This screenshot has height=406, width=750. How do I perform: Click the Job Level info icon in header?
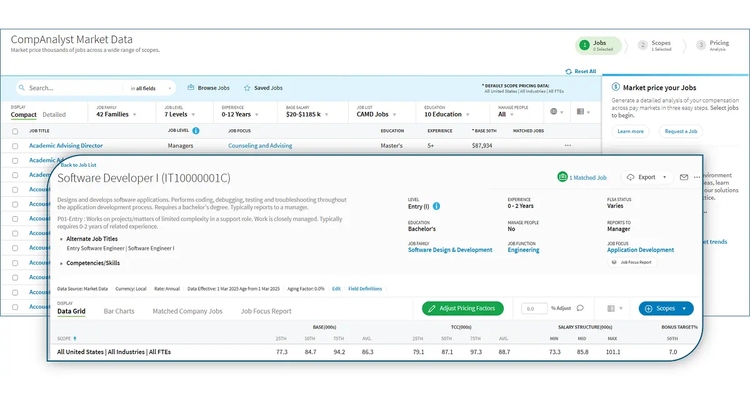pos(196,131)
